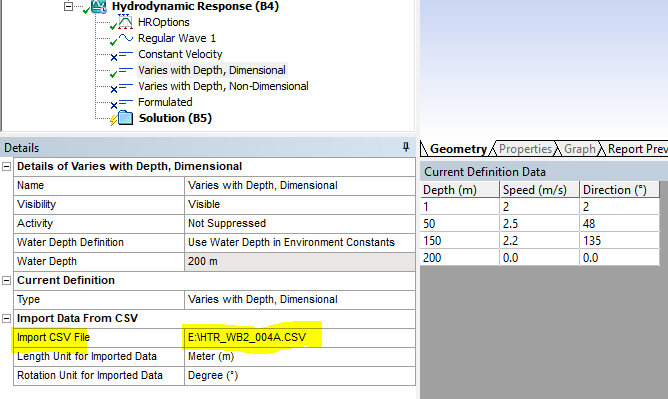The height and width of the screenshot is (399, 668).
Task: Click the Varies with Depth, Non-Dimensional icon
Action: tap(126, 86)
